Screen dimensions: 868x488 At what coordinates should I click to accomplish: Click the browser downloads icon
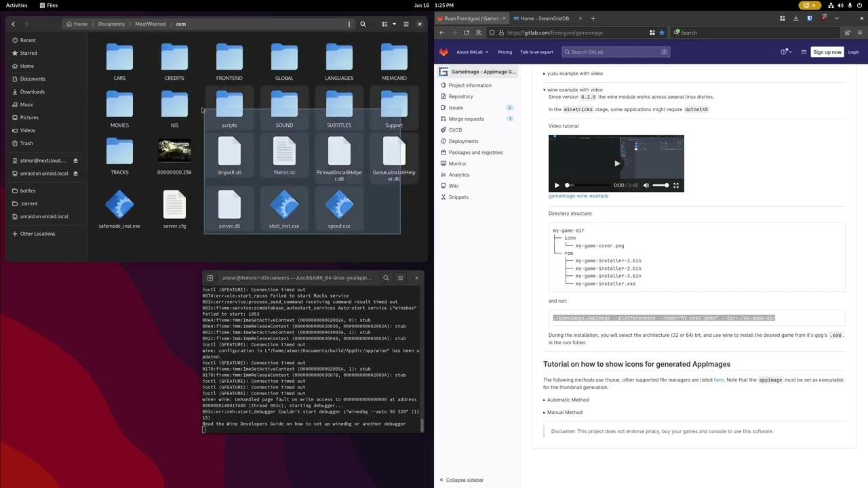(795, 18)
